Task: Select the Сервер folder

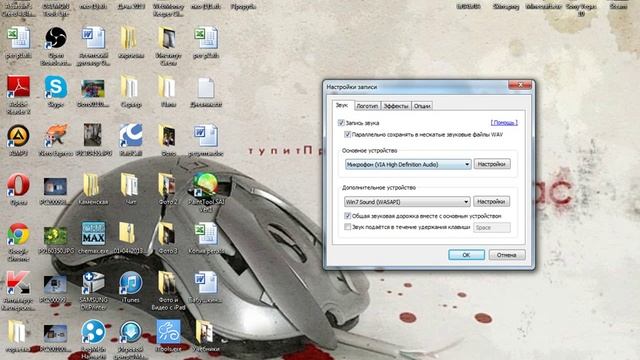Action: point(130,88)
